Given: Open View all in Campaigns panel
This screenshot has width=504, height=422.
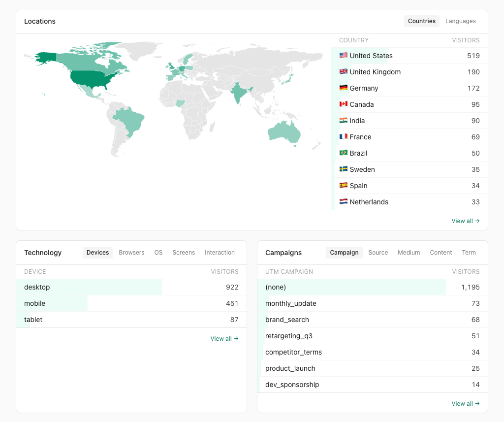Looking at the screenshot, I should pyautogui.click(x=466, y=404).
